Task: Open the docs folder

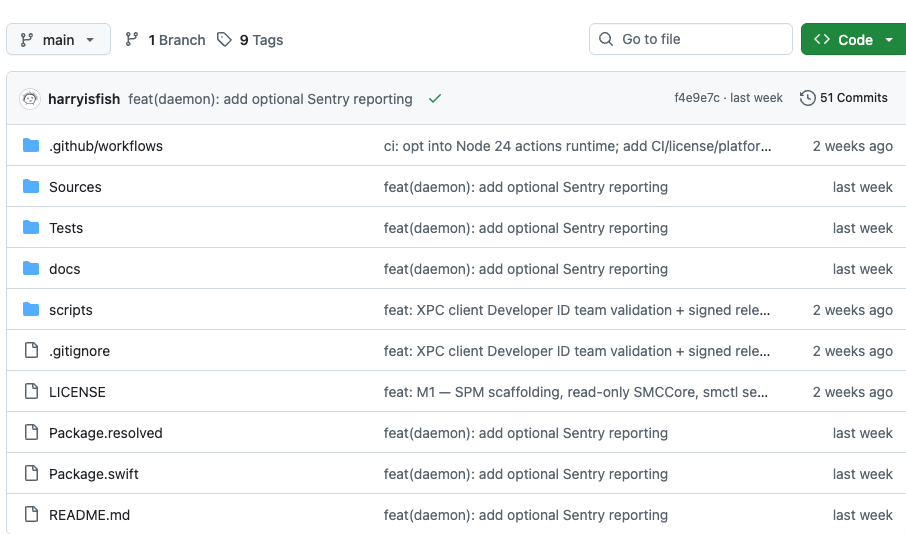Action: pos(65,269)
